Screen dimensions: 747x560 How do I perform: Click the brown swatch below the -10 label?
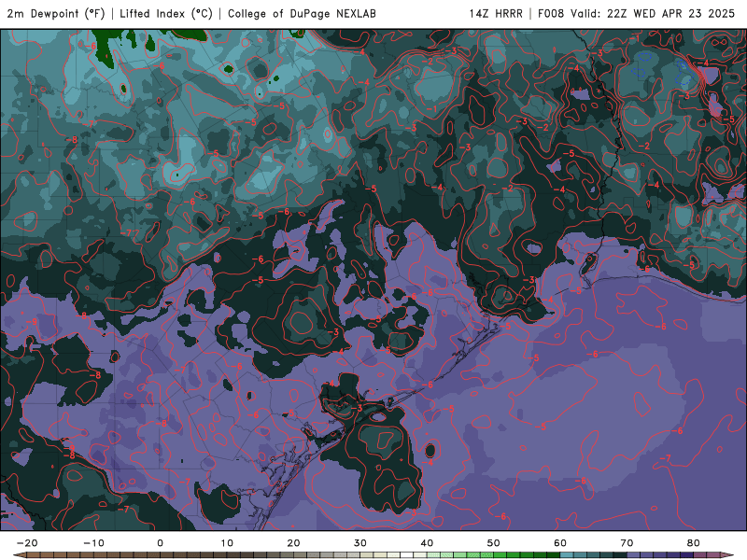[100, 555]
